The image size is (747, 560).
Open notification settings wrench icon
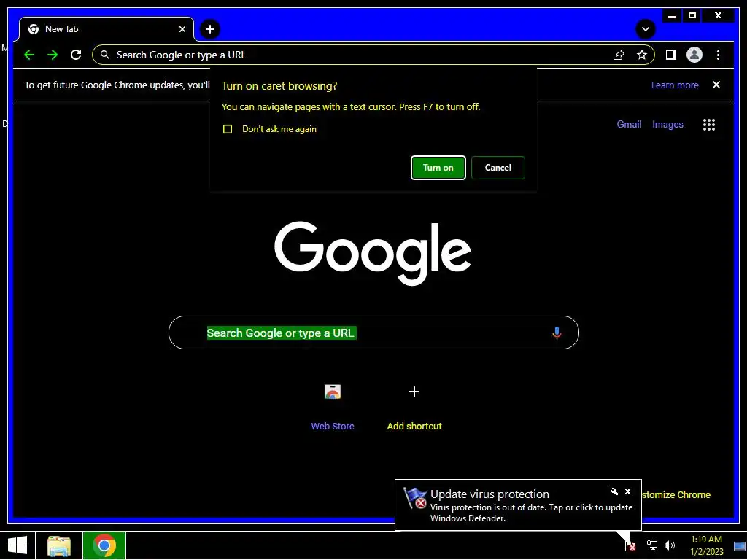(x=614, y=491)
